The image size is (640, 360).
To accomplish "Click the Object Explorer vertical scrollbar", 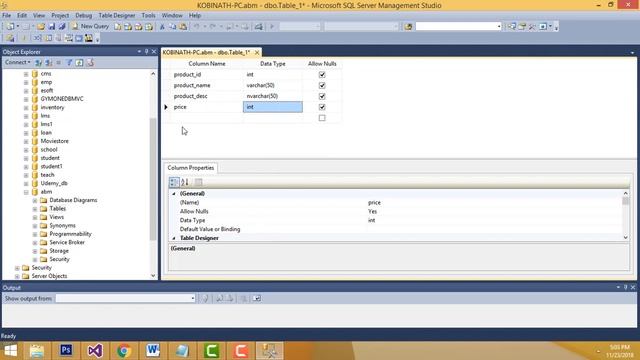I will pos(153,180).
